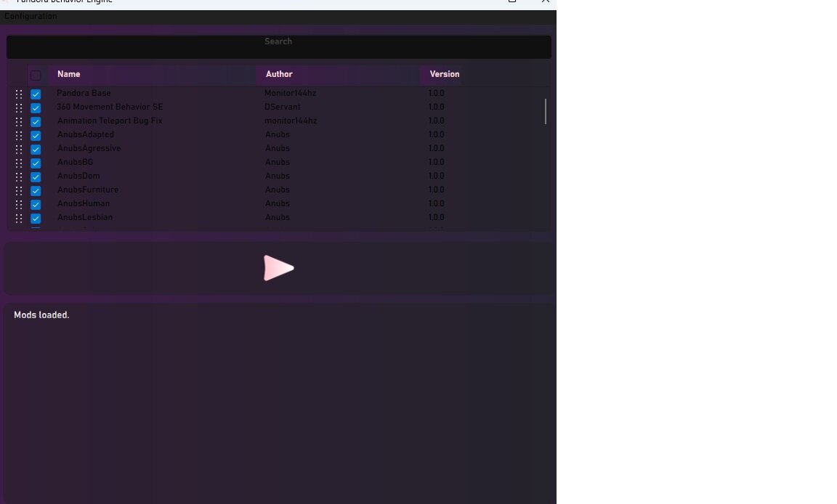Sort mods by Name column header
837x504 pixels.
coord(69,74)
